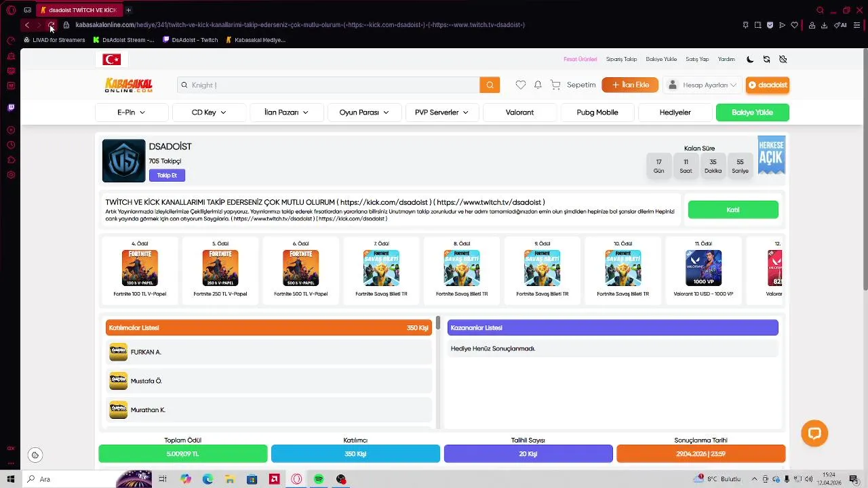Open extensions cube icon in sidebar

11,160
